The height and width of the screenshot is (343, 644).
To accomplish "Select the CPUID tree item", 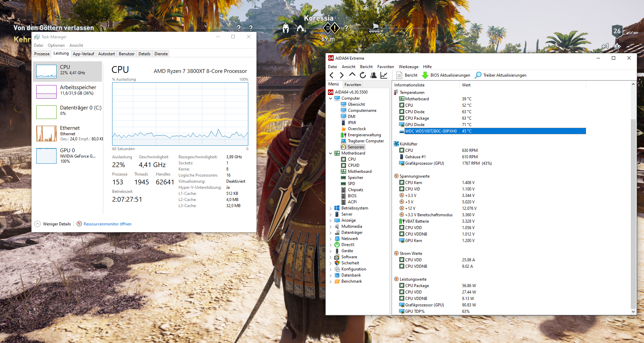I will [350, 165].
